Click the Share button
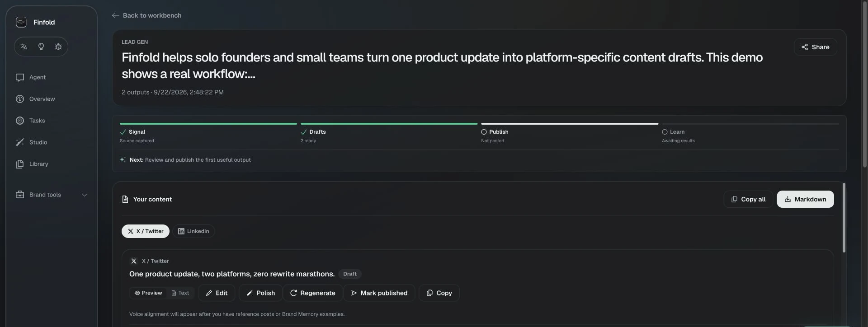 pos(816,47)
